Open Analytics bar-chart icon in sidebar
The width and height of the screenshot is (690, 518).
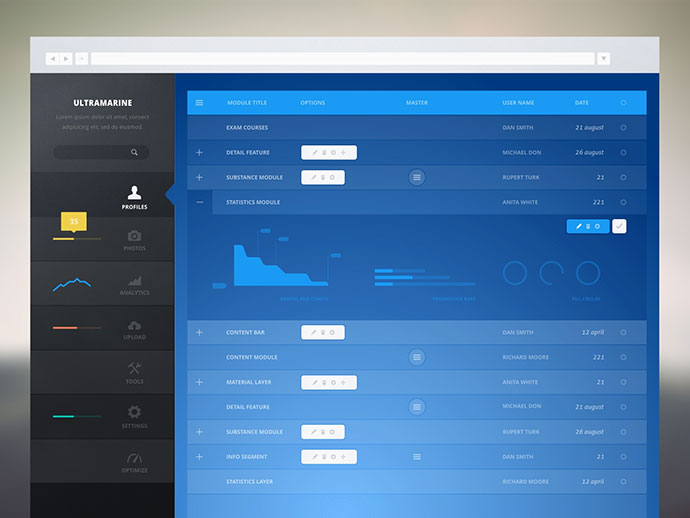(135, 280)
